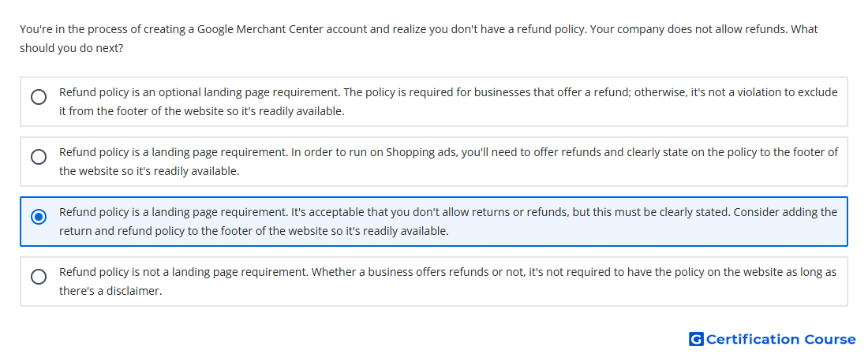The image size is (868, 354).
Task: Click the blue G logo icon
Action: (x=696, y=339)
